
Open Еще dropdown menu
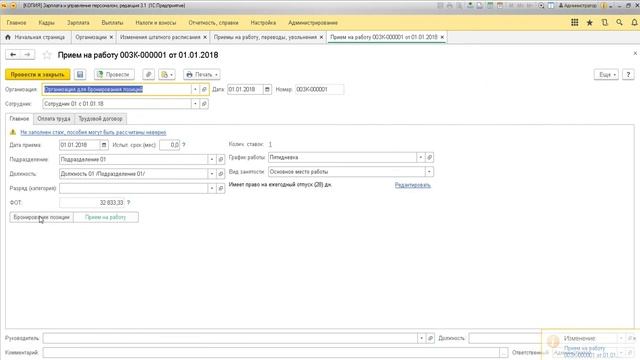pos(606,75)
